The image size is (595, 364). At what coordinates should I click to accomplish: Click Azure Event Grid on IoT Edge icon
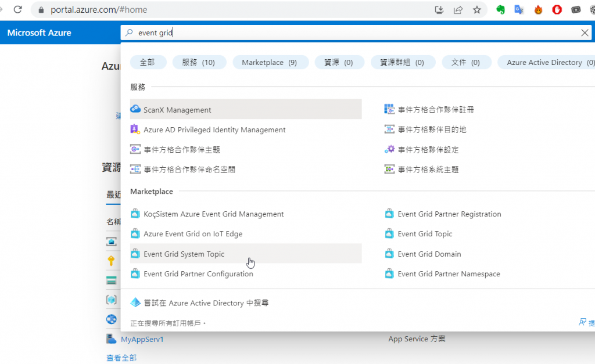(135, 233)
